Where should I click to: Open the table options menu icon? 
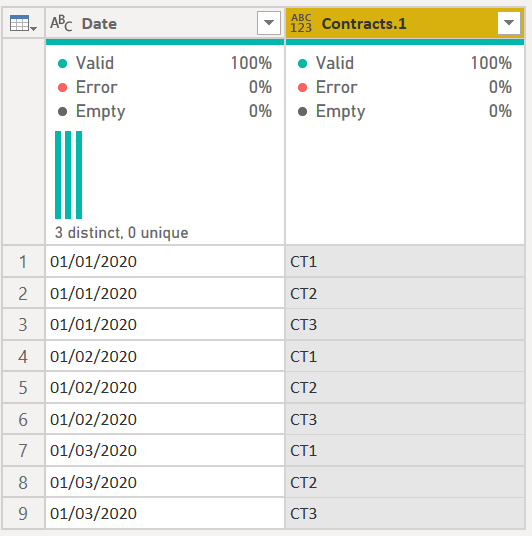[23, 23]
